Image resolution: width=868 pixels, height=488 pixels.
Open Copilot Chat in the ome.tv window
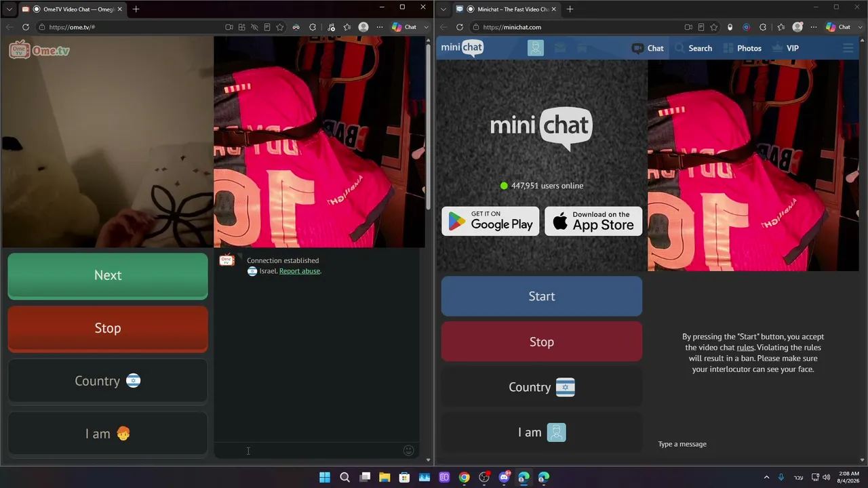404,27
